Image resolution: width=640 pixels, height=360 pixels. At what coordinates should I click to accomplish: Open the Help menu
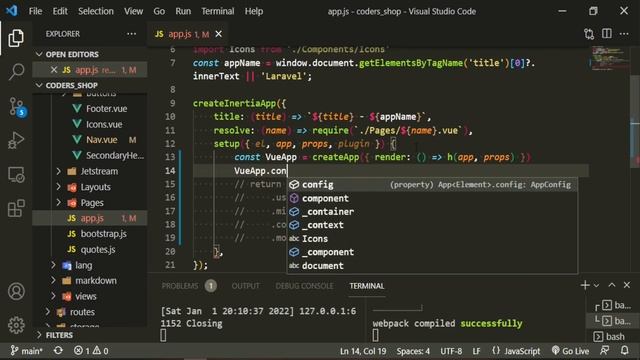click(254, 11)
